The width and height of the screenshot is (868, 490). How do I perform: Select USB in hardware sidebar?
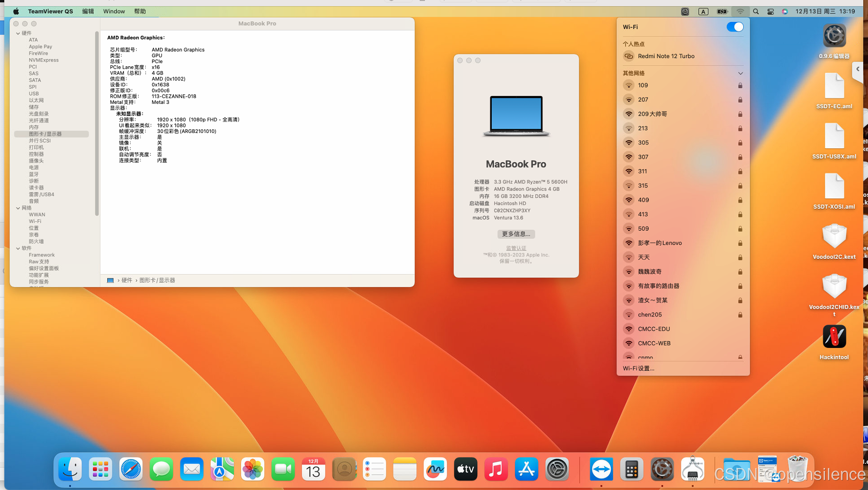[33, 94]
